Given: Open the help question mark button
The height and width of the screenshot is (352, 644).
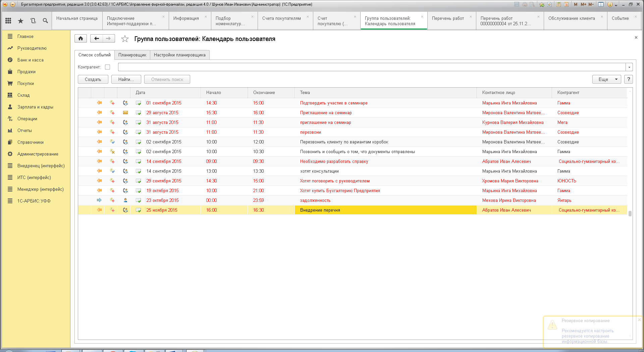Looking at the screenshot, I should pos(629,79).
